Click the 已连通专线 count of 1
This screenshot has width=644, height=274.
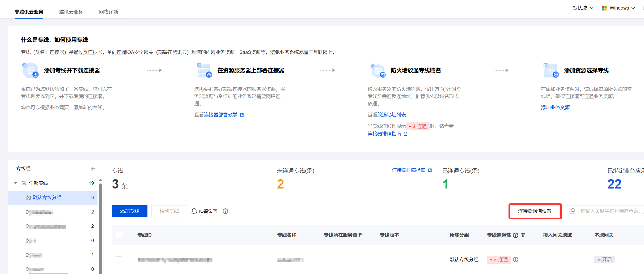pos(446,184)
